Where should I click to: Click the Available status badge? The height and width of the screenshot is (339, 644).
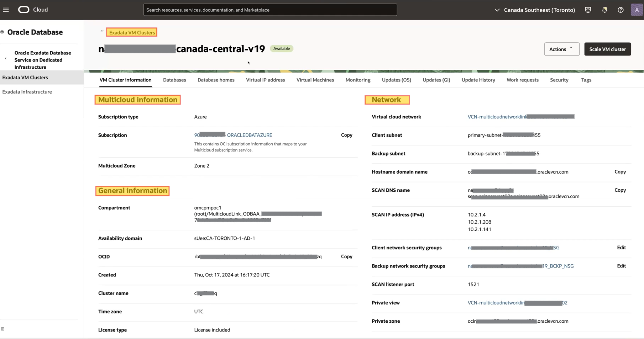pos(282,49)
